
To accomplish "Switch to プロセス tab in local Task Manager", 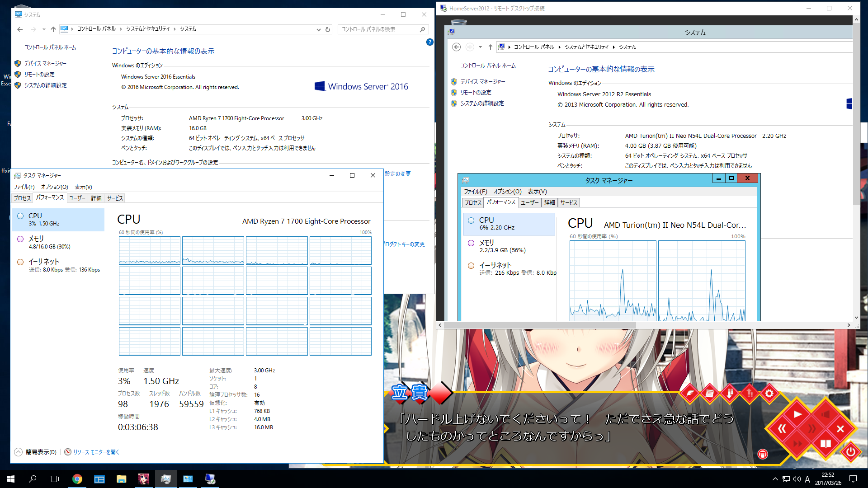I will point(22,198).
